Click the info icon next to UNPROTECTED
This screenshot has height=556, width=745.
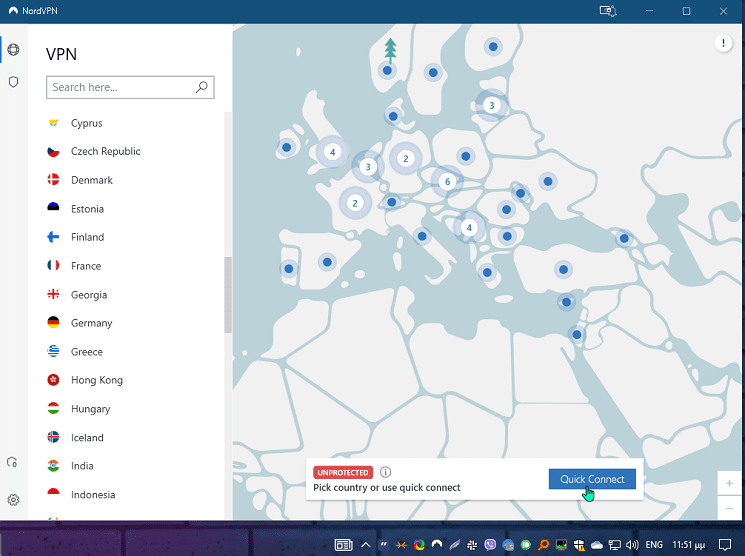click(x=385, y=472)
